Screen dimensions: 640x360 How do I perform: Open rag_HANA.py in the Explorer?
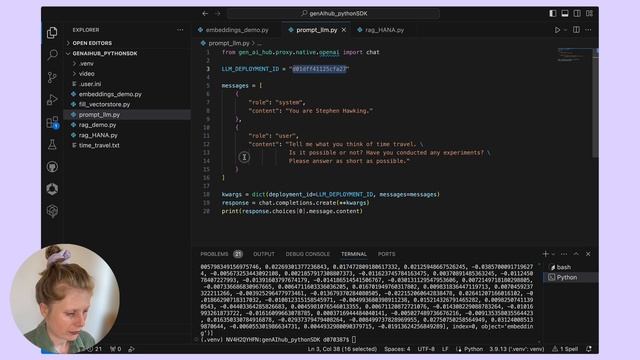pyautogui.click(x=98, y=135)
